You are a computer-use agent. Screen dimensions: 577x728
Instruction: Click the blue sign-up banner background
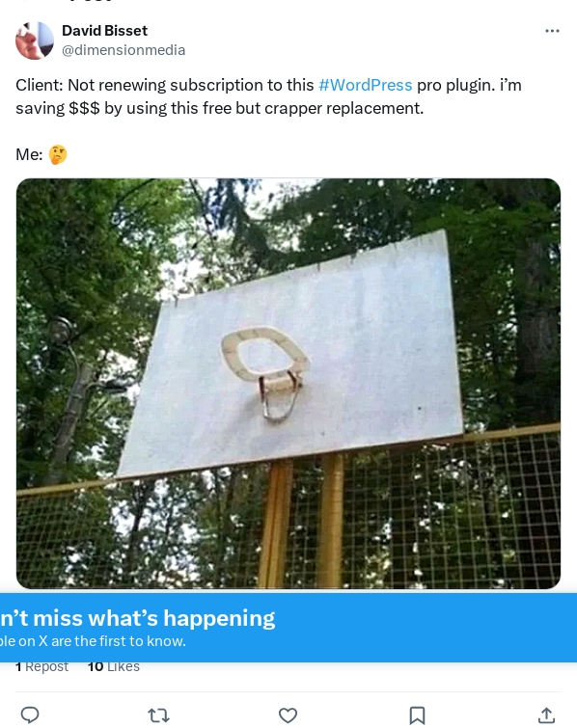418,628
